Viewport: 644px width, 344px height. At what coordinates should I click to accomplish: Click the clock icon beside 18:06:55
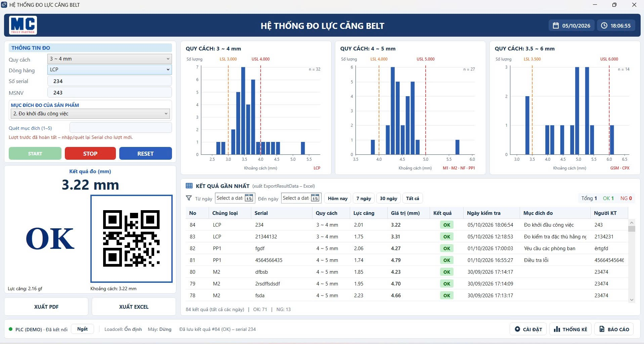604,26
